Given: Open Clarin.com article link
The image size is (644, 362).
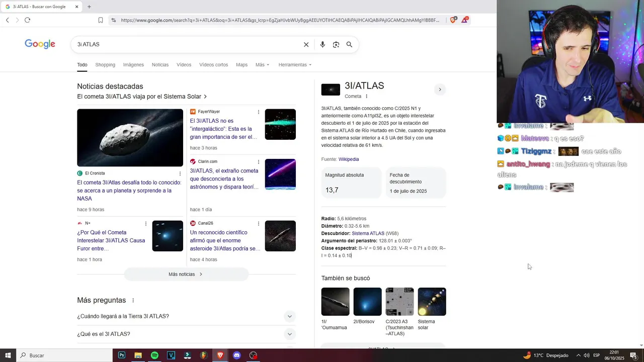Looking at the screenshot, I should (x=224, y=178).
